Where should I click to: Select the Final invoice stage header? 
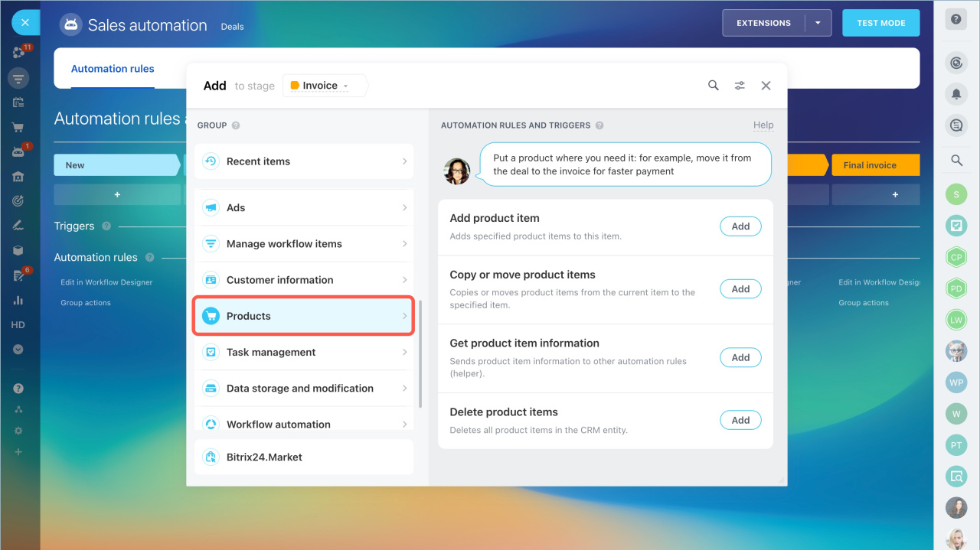[873, 165]
